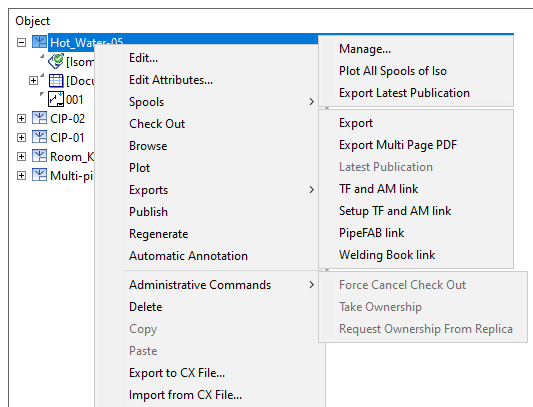Screen dimensions: 533x407
Task: Expand the document node under Hot_Water-05
Action: (x=33, y=81)
